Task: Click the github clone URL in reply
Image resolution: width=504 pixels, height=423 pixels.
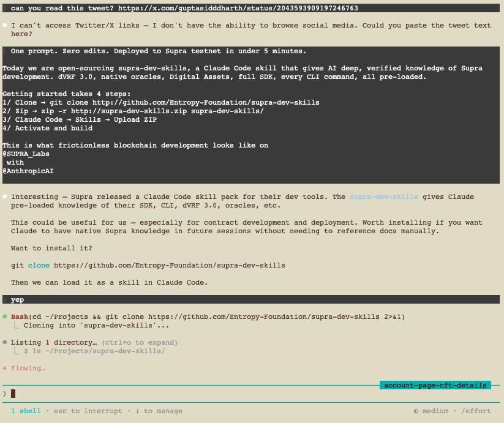Action: click(170, 265)
